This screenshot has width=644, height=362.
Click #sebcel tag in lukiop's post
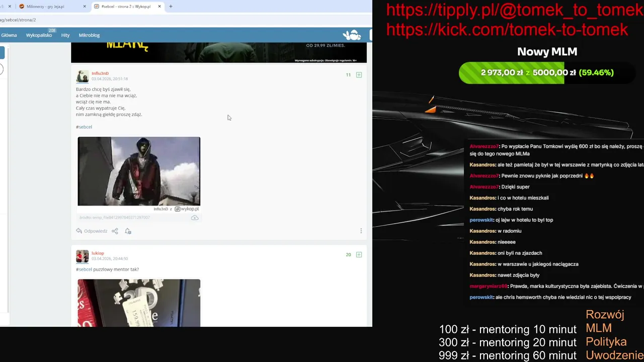84,269
